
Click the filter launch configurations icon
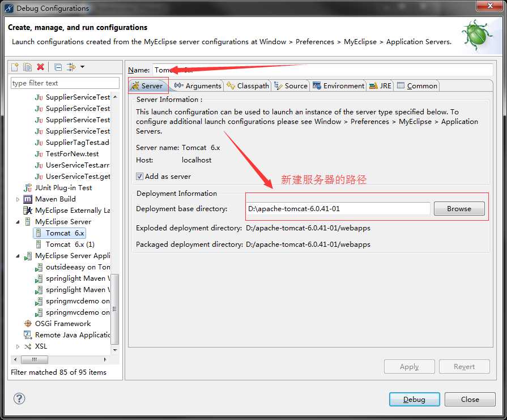pos(71,67)
